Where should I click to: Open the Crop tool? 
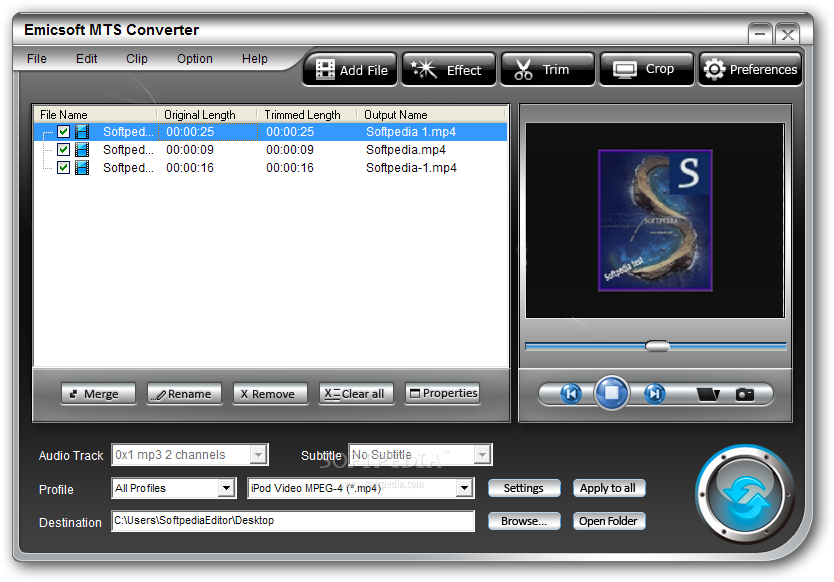click(x=647, y=69)
